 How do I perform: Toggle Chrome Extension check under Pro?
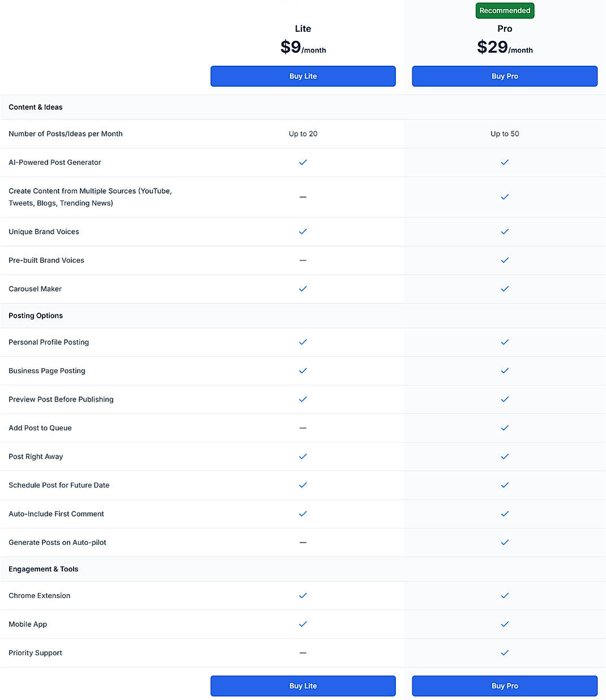pos(505,596)
